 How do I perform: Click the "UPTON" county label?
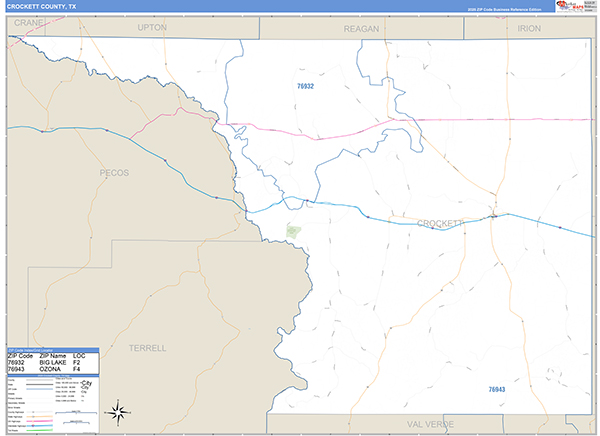[x=152, y=28]
